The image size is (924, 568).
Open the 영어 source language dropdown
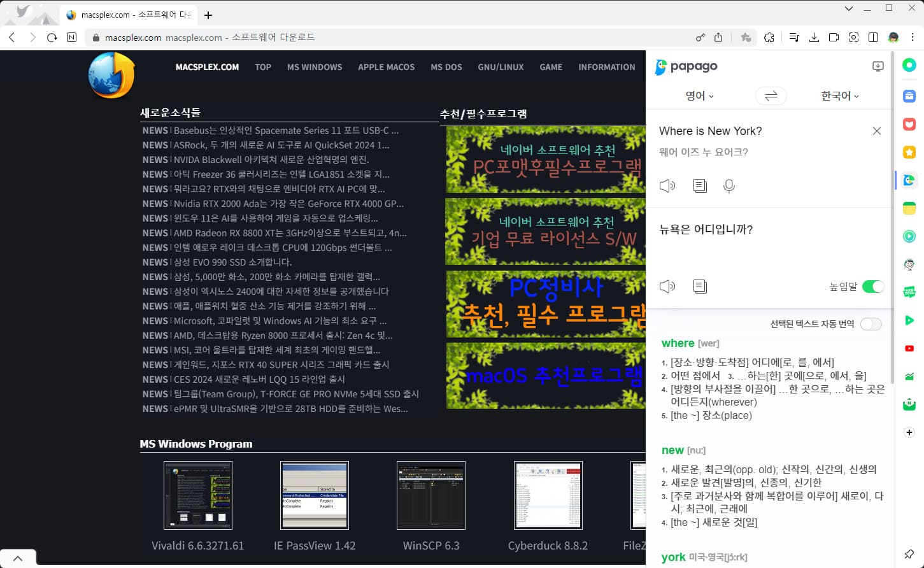[699, 96]
